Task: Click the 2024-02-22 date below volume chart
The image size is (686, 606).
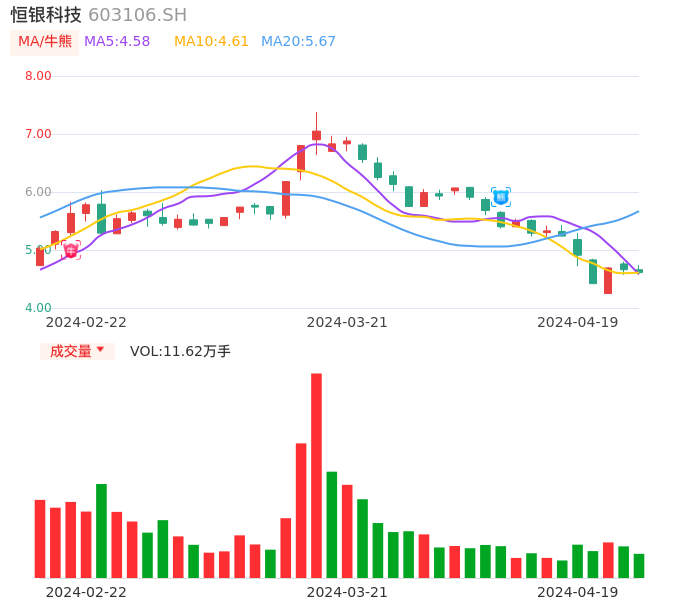Action: (x=86, y=592)
